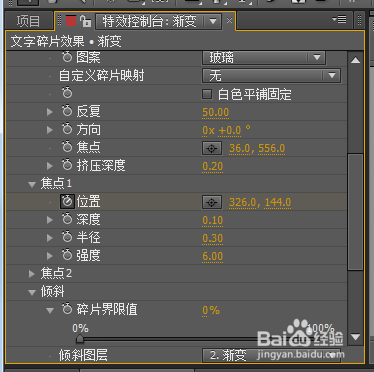
Task: Toggle stopwatch for 半径 property
Action: tap(67, 237)
